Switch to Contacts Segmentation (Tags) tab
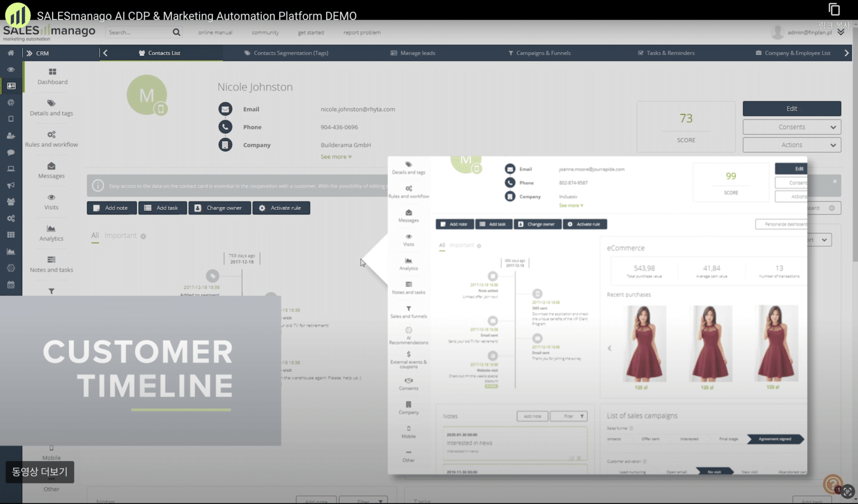This screenshot has height=504, width=858. click(286, 53)
